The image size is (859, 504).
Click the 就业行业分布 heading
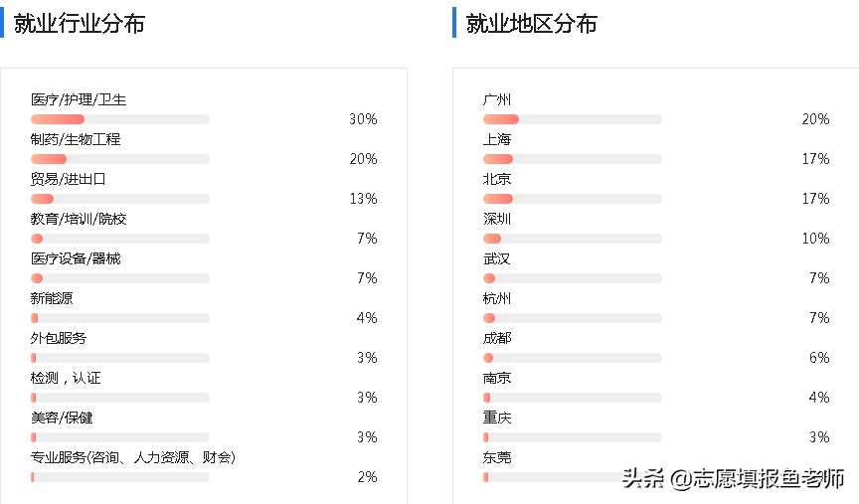point(80,24)
